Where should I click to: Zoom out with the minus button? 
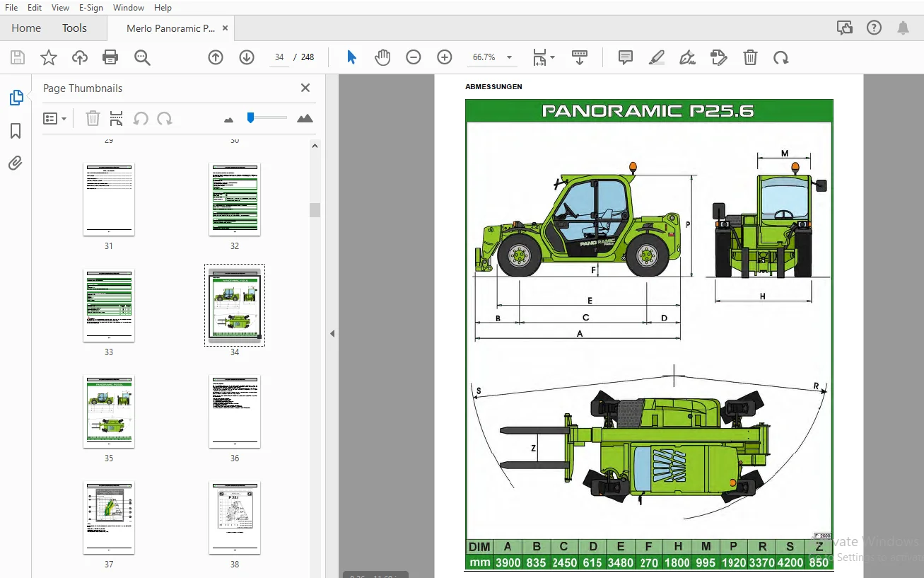414,57
